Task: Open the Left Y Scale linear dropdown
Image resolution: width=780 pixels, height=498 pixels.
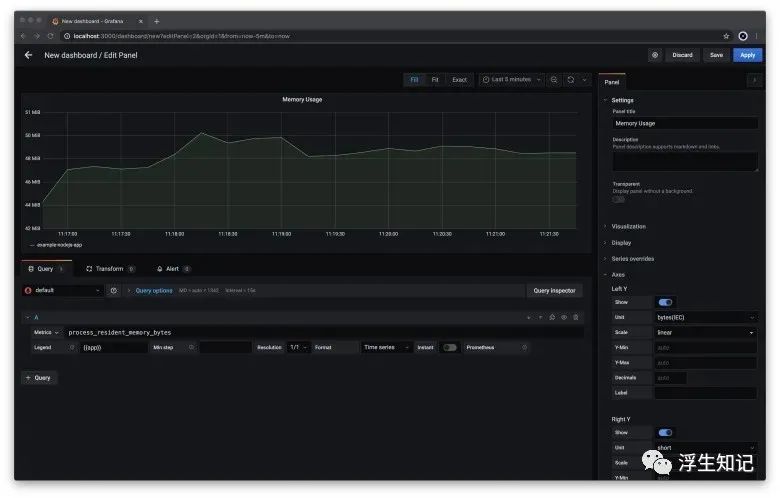Action: pos(706,332)
